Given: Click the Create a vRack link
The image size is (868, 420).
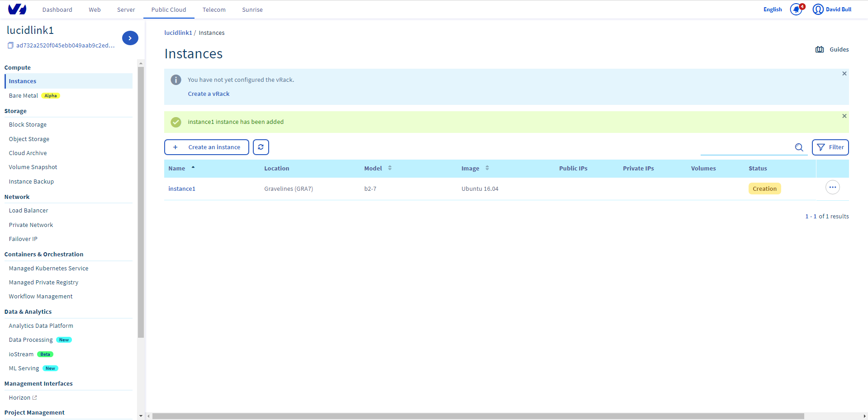Looking at the screenshot, I should (209, 94).
